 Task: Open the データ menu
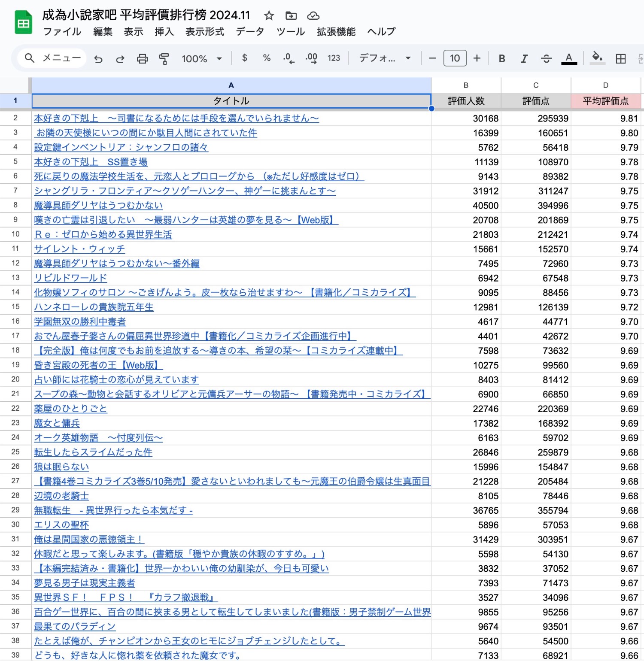(x=250, y=32)
